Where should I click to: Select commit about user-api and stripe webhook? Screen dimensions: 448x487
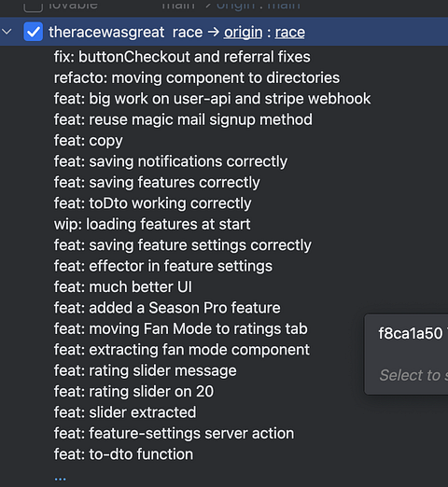tap(212, 99)
